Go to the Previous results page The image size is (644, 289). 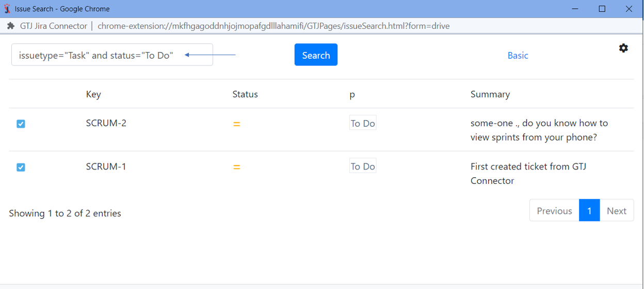554,211
